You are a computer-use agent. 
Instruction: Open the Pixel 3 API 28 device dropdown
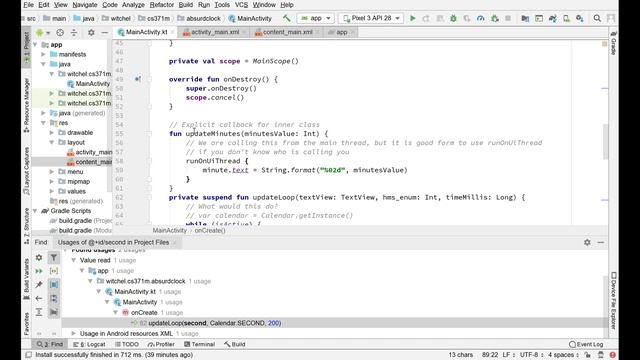pos(371,18)
